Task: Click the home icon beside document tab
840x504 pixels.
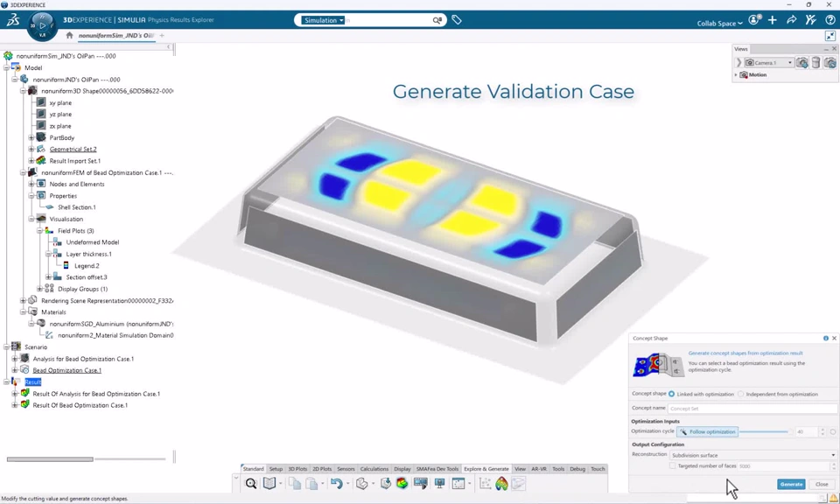Action: tap(69, 36)
